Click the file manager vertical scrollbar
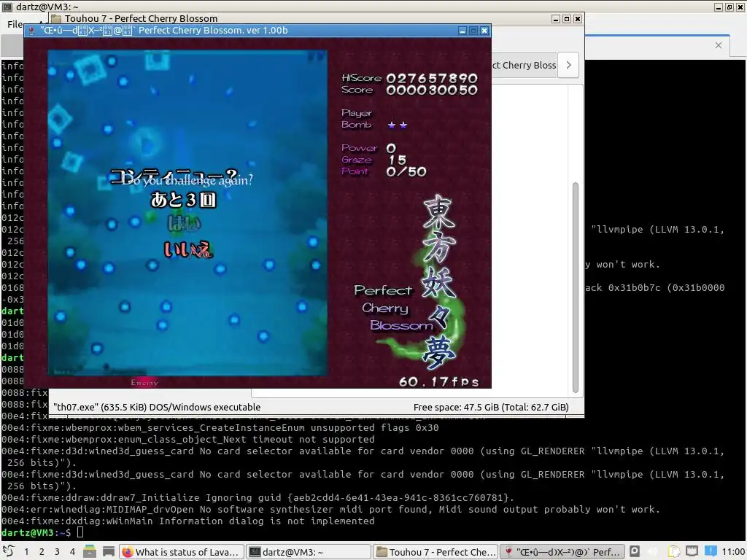 (575, 287)
